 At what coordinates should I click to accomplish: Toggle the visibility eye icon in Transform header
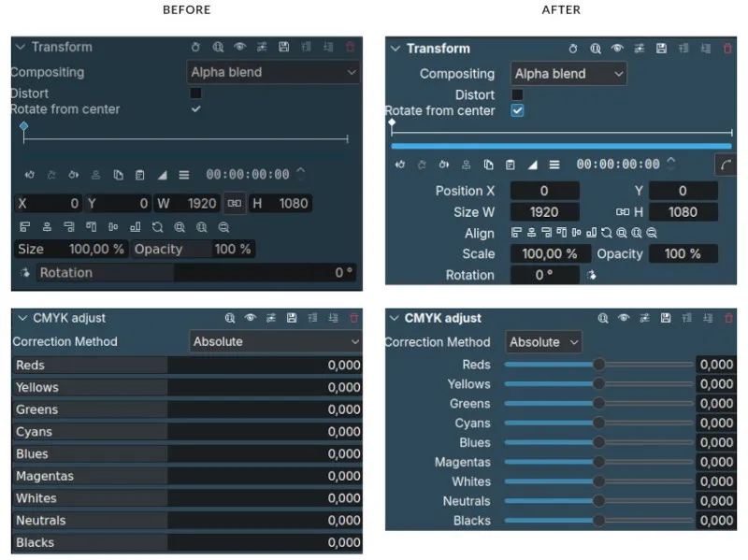pos(616,49)
